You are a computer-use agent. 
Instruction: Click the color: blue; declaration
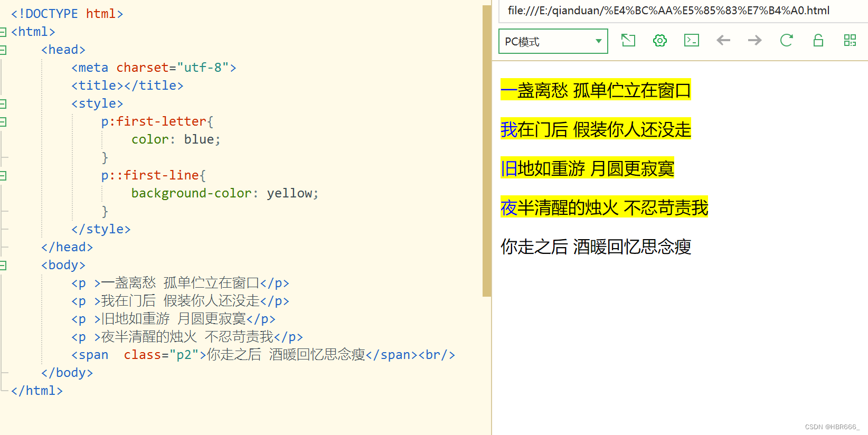point(176,139)
